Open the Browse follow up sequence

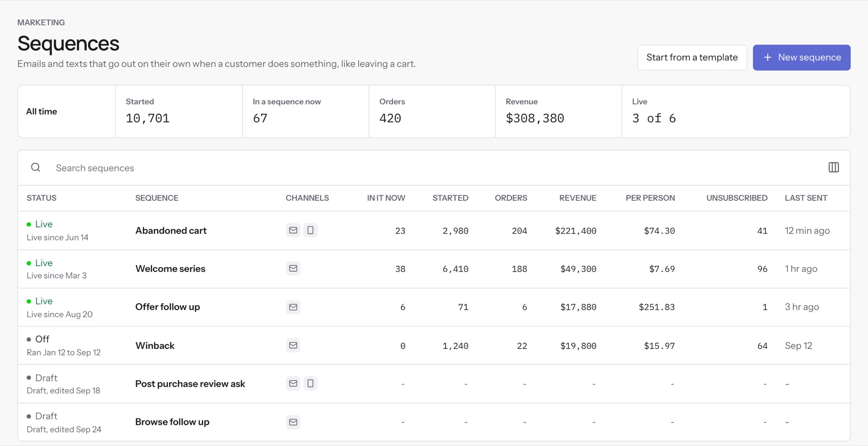172,422
